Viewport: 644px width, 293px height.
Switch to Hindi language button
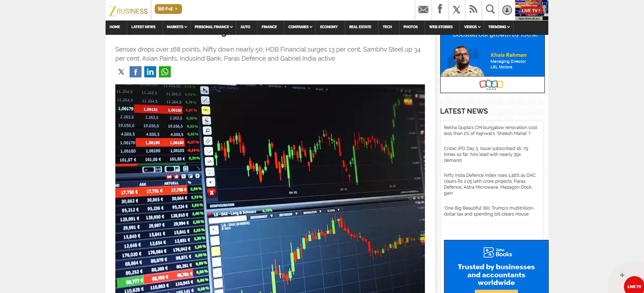pyautogui.click(x=168, y=9)
